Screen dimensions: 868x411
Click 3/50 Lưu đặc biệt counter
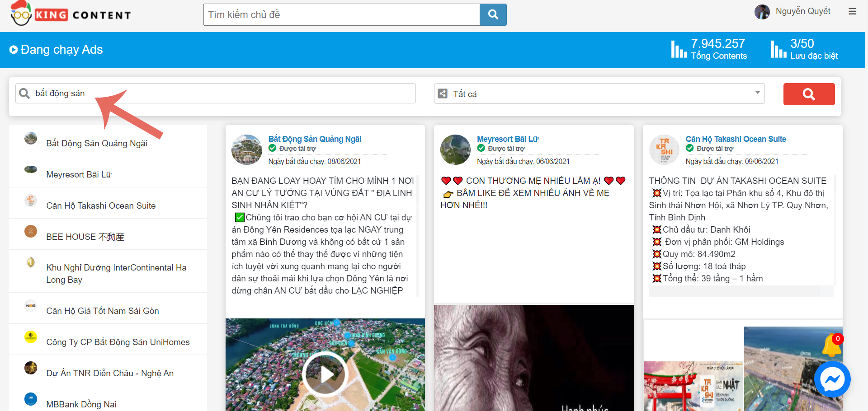pos(814,49)
